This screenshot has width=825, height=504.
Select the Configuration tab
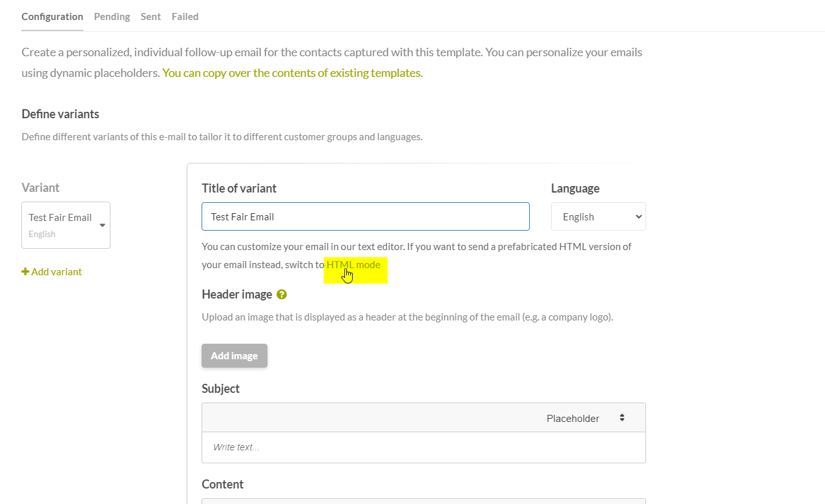click(x=52, y=17)
